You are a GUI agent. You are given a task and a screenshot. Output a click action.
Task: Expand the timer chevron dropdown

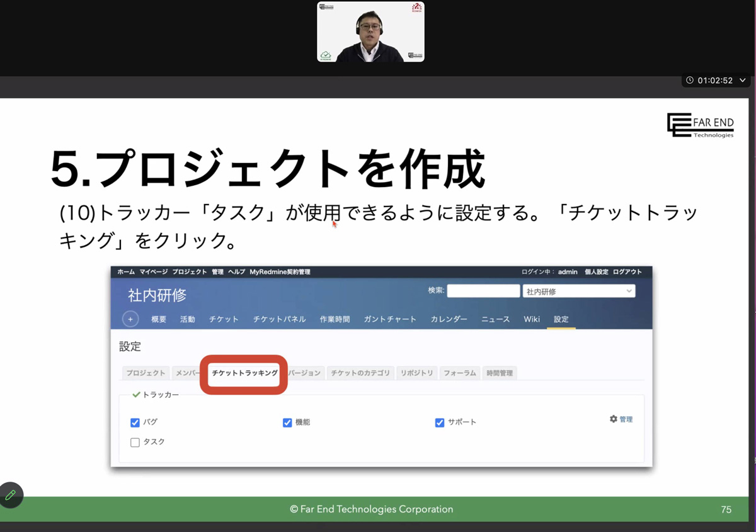click(743, 81)
